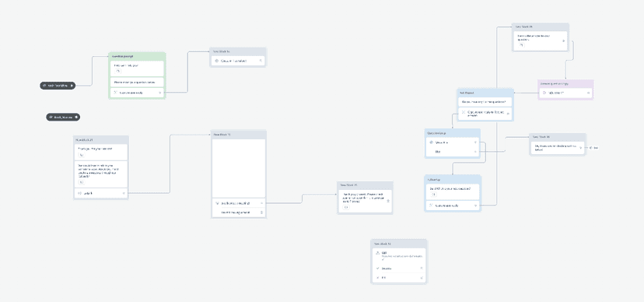This screenshot has width=644, height=302.
Task: Select the top blue block's header
Action: tap(485, 93)
